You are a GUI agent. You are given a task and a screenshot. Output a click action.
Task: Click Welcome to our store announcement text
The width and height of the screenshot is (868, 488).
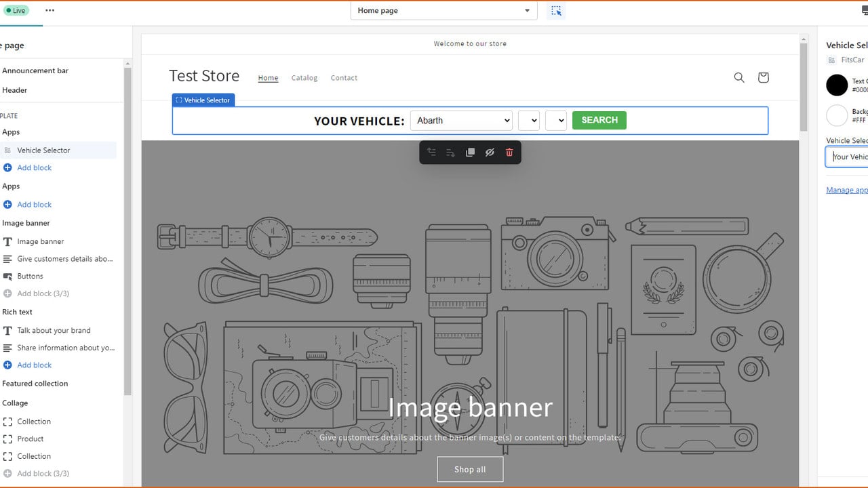(470, 44)
